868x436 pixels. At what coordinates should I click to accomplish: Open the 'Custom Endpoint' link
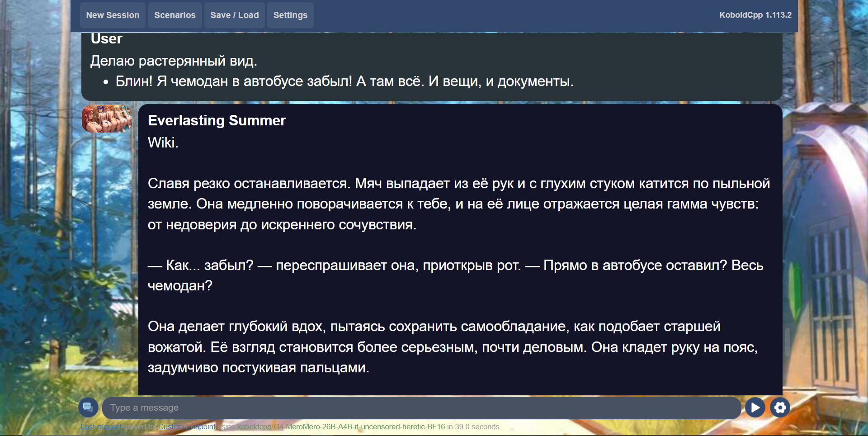pos(187,427)
